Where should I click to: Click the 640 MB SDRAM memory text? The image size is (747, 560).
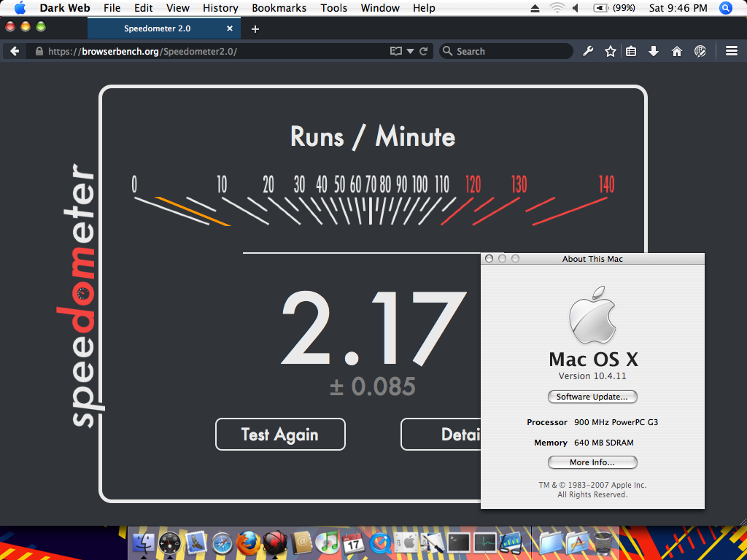click(x=603, y=443)
